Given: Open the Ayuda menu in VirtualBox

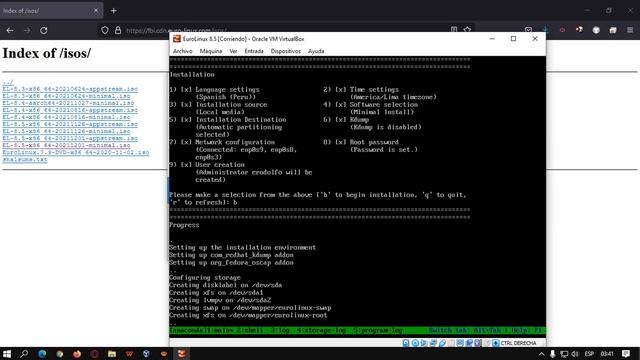Looking at the screenshot, I should (316, 51).
